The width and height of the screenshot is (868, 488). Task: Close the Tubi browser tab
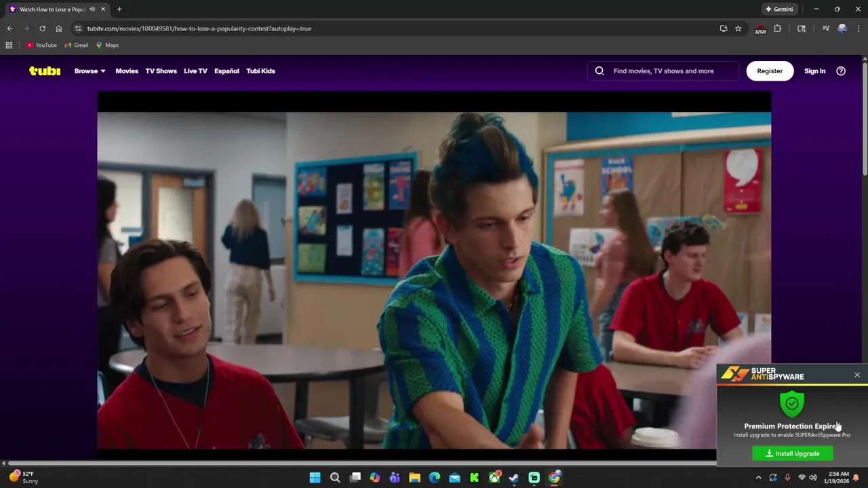pos(103,9)
